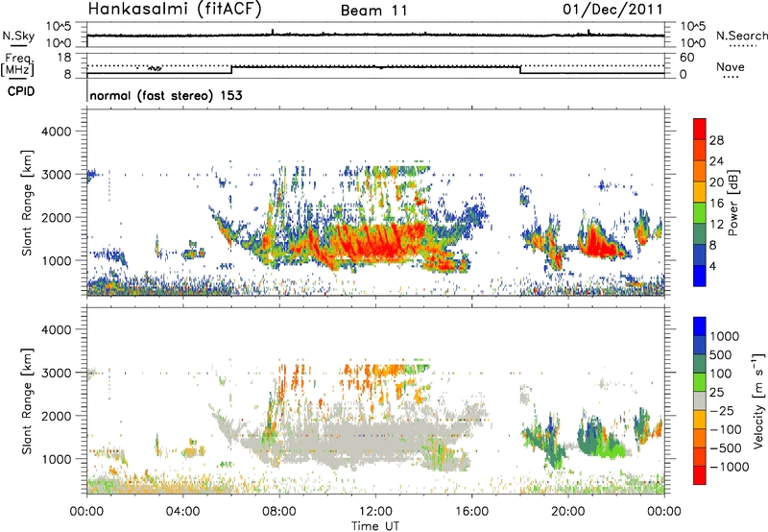The width and height of the screenshot is (768, 532).
Task: Click the 'CPID' label
Action: coord(21,91)
